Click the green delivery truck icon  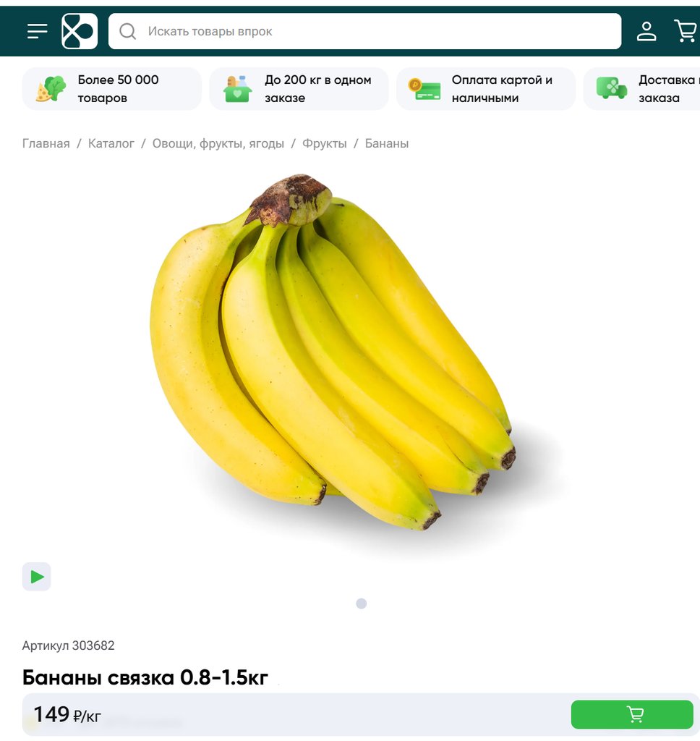pyautogui.click(x=611, y=88)
